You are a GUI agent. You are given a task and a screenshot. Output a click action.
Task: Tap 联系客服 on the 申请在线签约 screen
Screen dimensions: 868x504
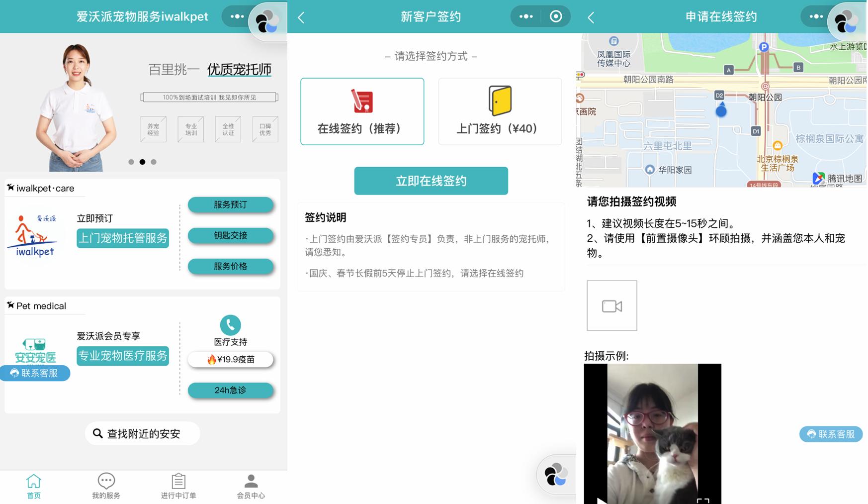point(831,434)
